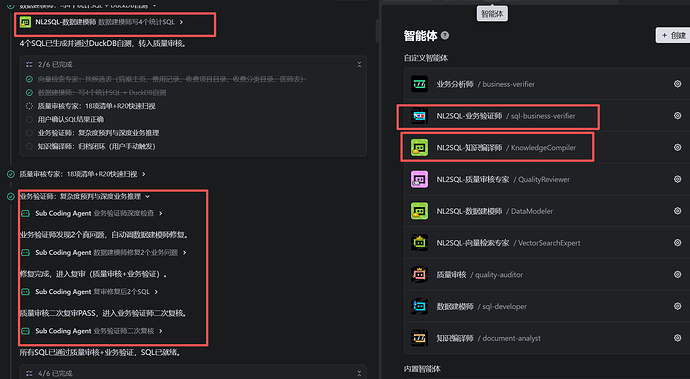The image size is (690, 379).
Task: Click the quality-auditor crowned avatar icon
Action: [x=419, y=274]
